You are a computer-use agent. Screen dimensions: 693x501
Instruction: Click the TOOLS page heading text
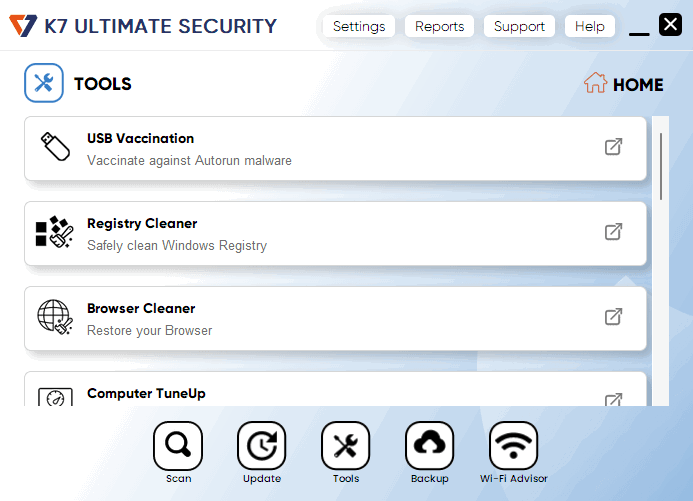(x=103, y=84)
